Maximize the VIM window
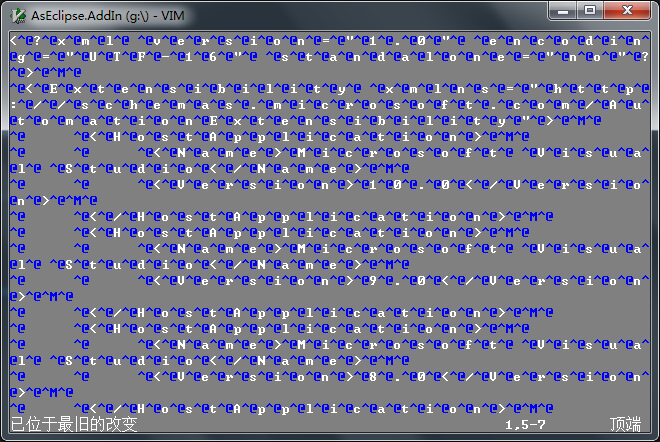The image size is (660, 442). pyautogui.click(x=590, y=11)
